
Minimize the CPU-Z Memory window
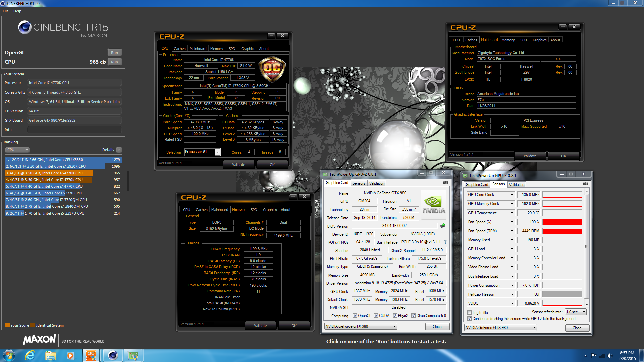(293, 197)
